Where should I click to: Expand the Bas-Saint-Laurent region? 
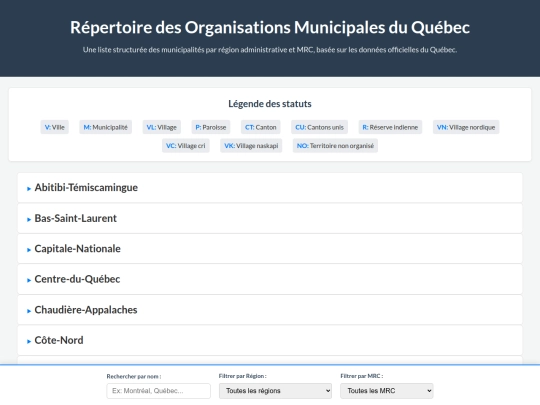[270, 218]
